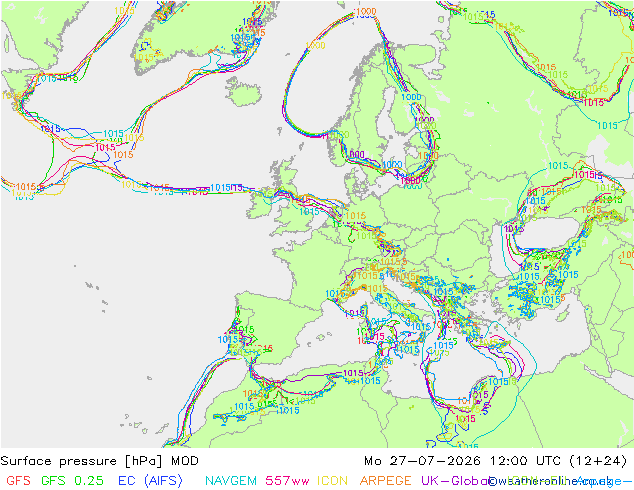The image size is (634, 490).
Task: Click the Surface pressure [hPa] MOD title
Action: pos(99,461)
